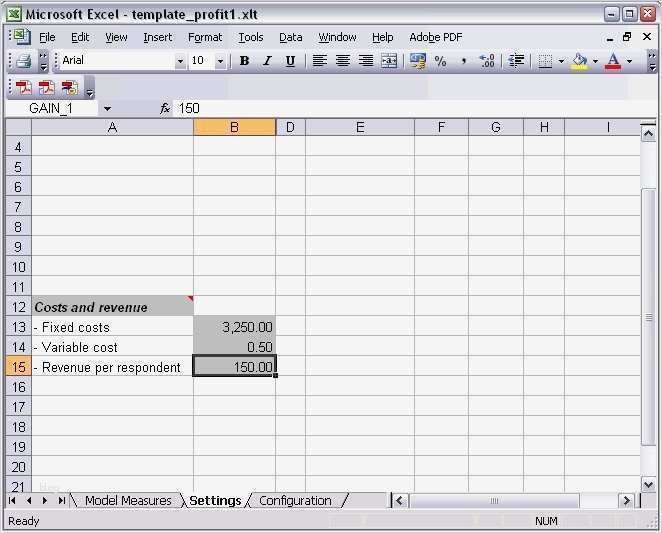Click Select All corner button
Viewport: 662px width, 533px height.
point(19,127)
